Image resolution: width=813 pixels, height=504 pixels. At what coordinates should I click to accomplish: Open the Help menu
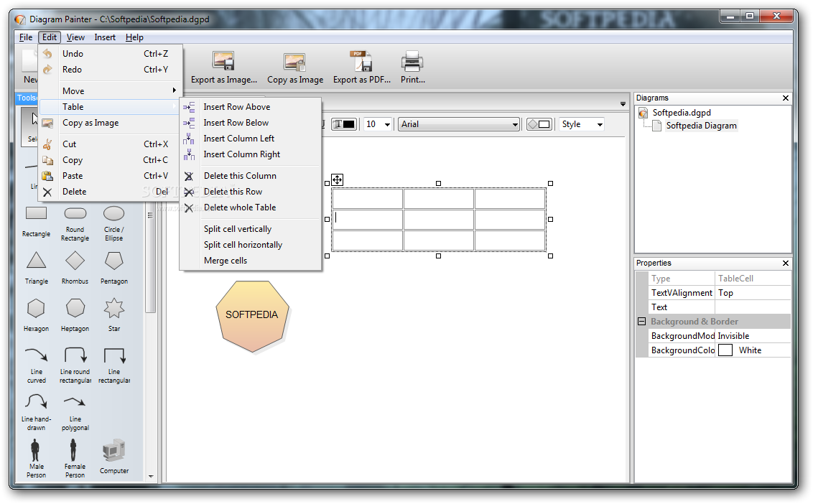pos(134,37)
